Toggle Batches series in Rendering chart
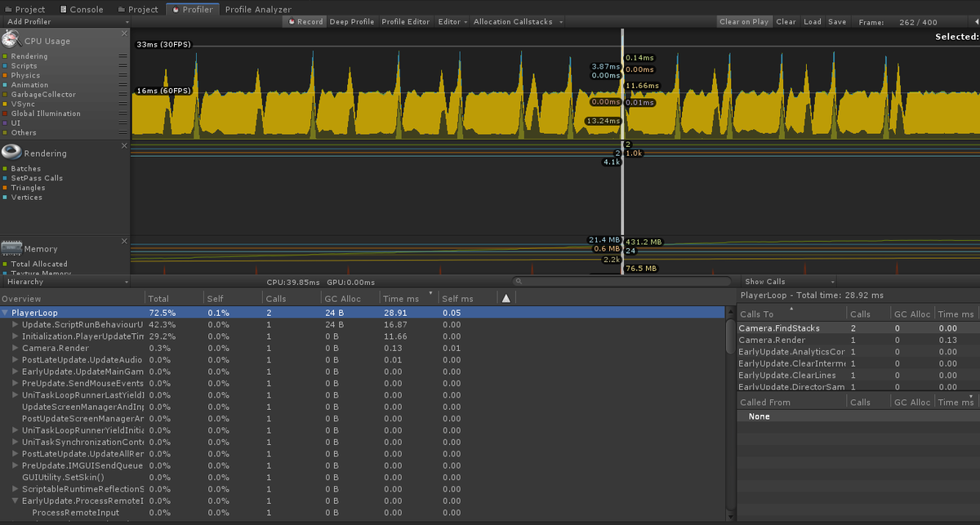Screen dimensions: 980x525 click(22, 169)
